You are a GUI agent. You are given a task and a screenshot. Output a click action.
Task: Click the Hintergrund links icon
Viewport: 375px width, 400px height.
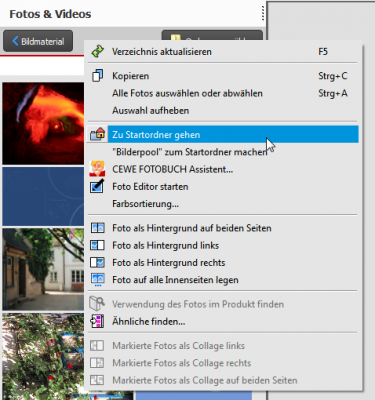coord(97,245)
